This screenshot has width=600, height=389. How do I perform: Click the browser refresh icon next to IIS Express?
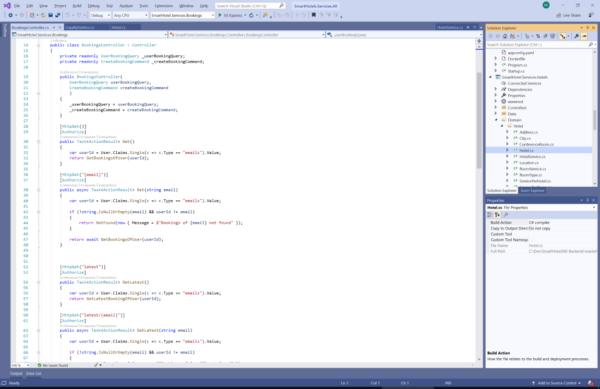point(251,15)
